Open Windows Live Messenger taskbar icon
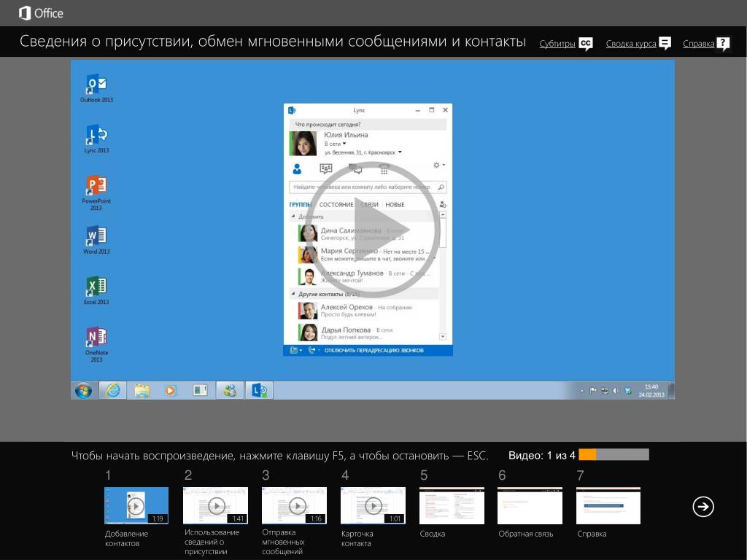 230,391
